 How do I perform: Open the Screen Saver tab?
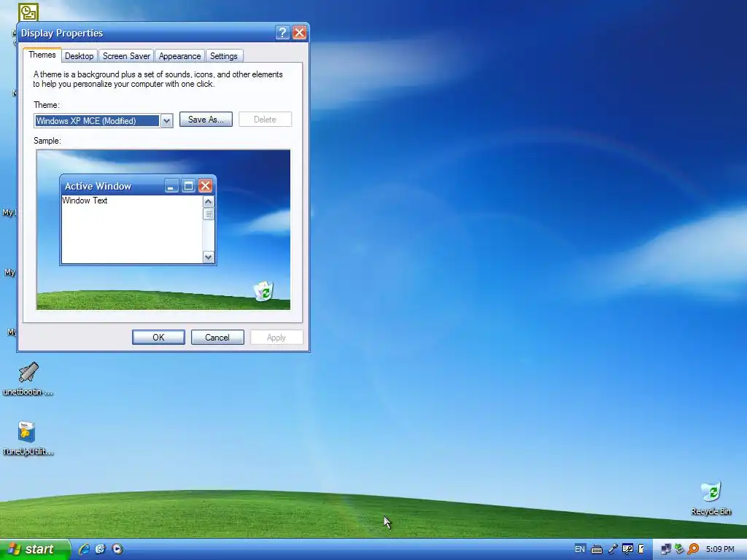(x=126, y=56)
